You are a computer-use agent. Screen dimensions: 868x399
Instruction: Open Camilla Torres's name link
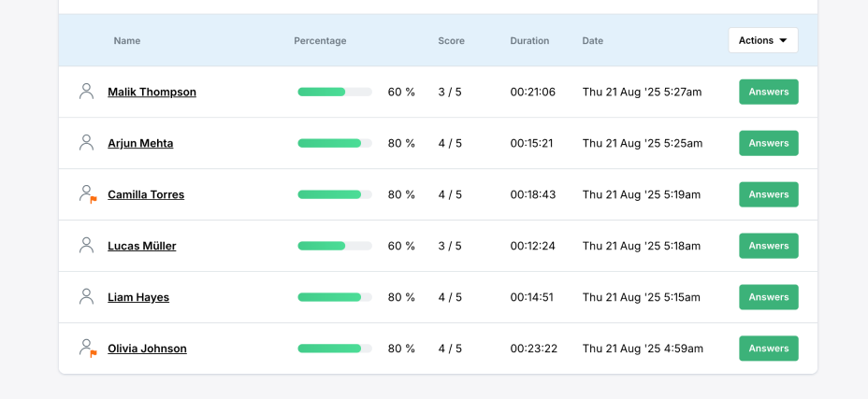point(146,194)
